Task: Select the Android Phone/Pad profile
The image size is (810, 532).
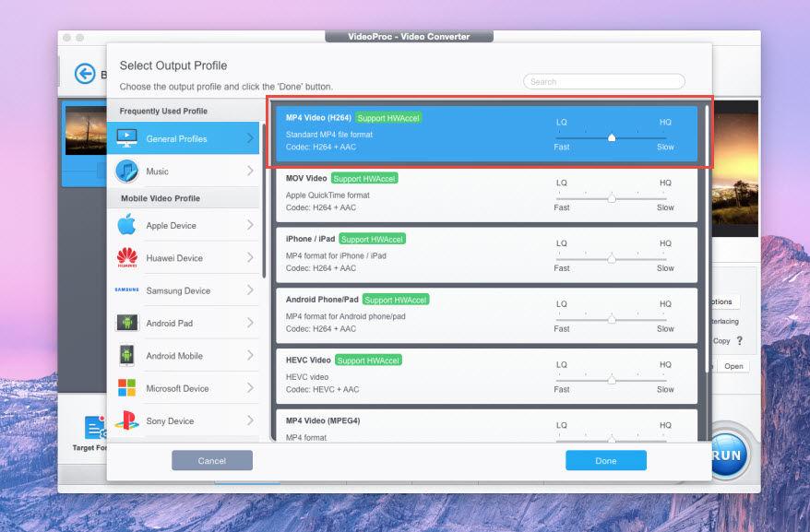Action: tap(486, 315)
